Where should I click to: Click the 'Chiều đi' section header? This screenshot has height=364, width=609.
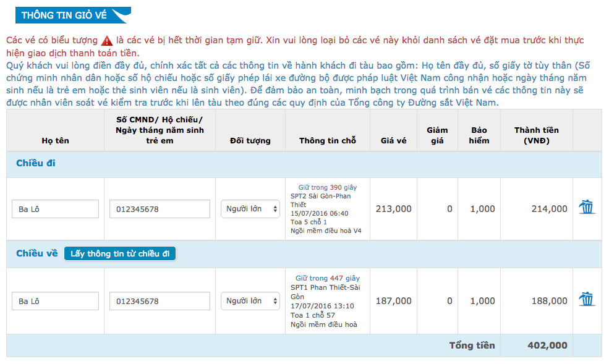(36, 163)
